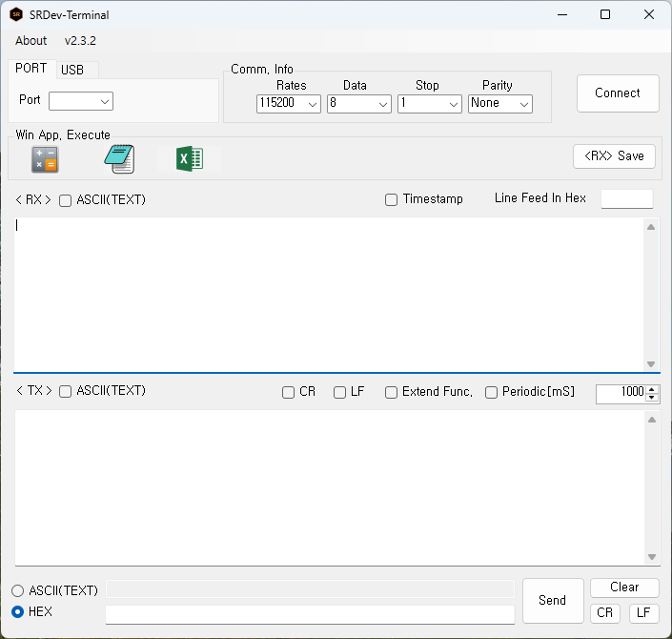Minimize the SRDev-Terminal window
This screenshot has width=672, height=639.
[562, 14]
